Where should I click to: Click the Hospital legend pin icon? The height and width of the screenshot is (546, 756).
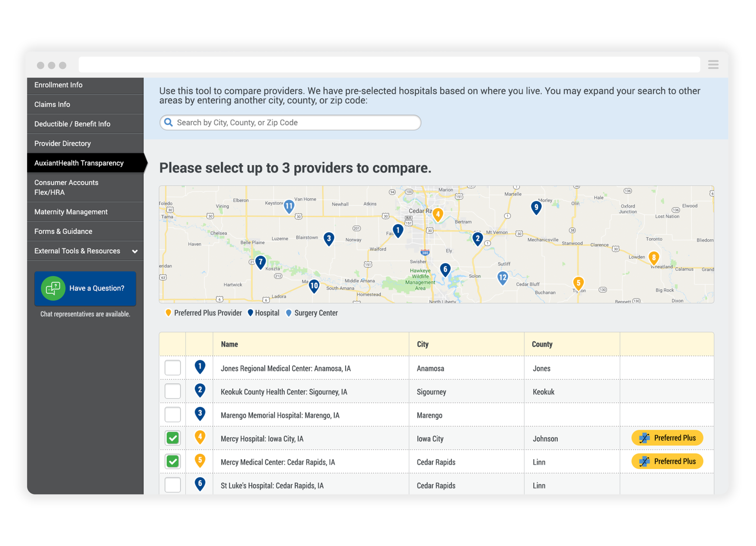250,313
